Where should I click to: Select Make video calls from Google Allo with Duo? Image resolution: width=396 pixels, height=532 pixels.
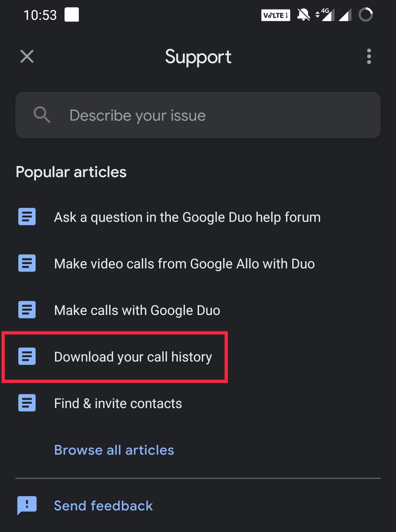(184, 263)
